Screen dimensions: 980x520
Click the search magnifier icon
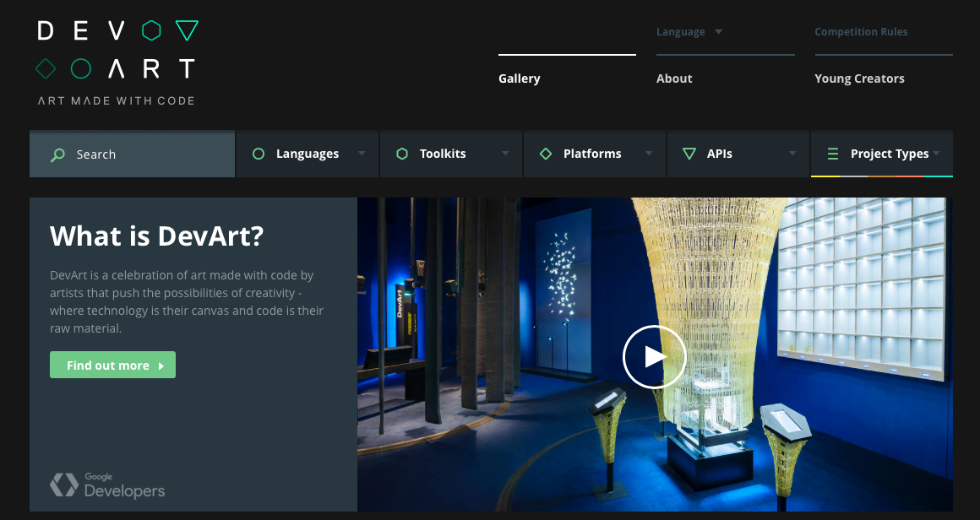pos(57,154)
